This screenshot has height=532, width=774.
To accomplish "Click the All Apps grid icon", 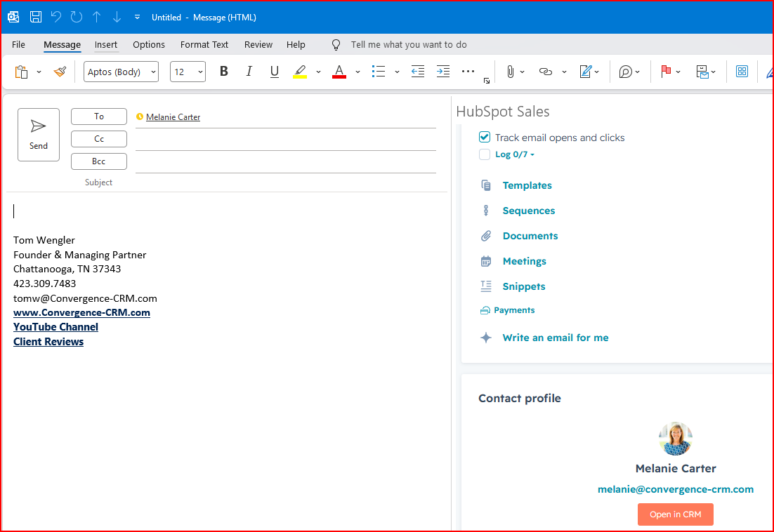I will click(742, 72).
